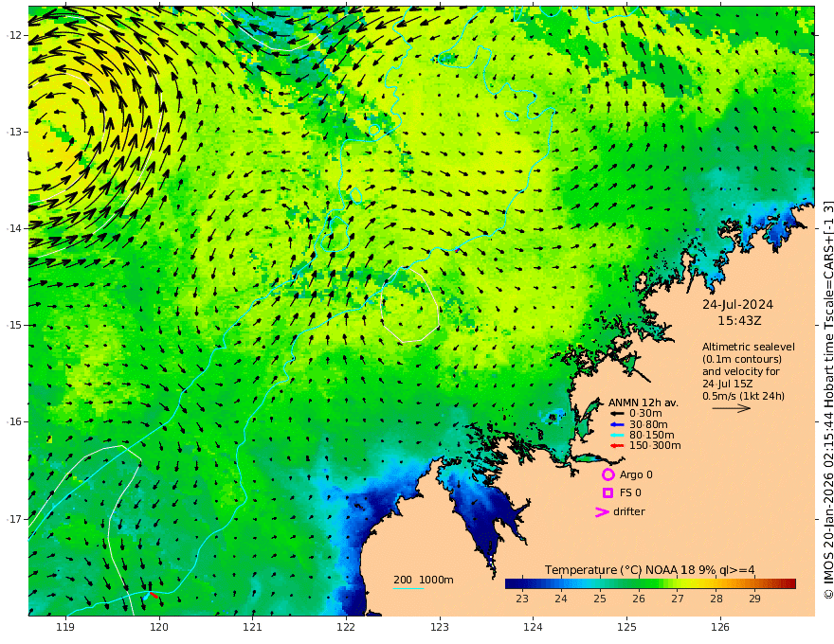The height and width of the screenshot is (644, 834).
Task: Click the cyan 200m isobath legend line
Action: [x=408, y=588]
